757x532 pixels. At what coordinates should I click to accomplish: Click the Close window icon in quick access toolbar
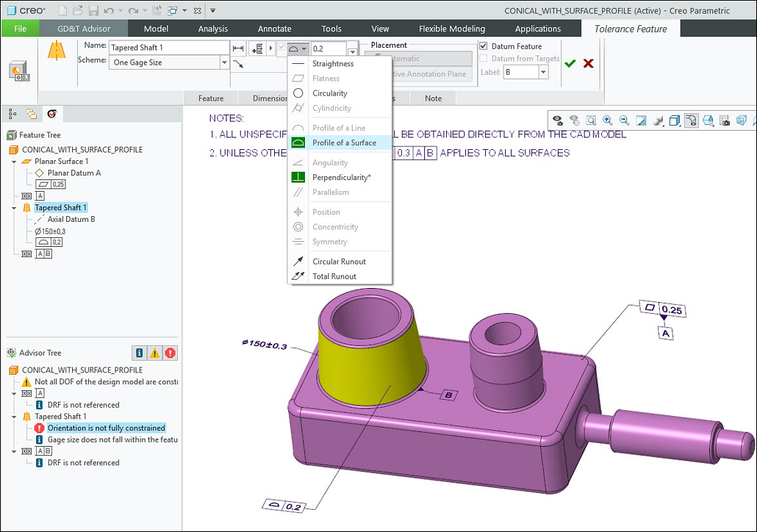point(197,10)
